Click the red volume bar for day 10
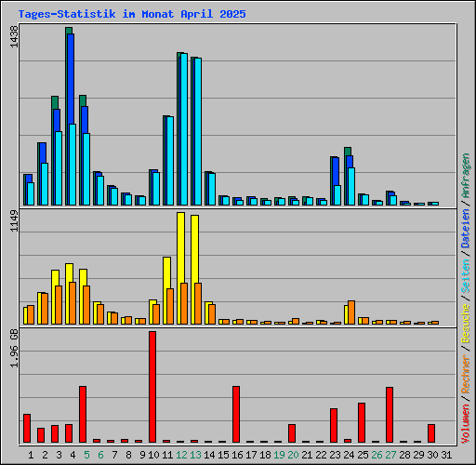Screen dimensions: 476x465 pos(152,387)
